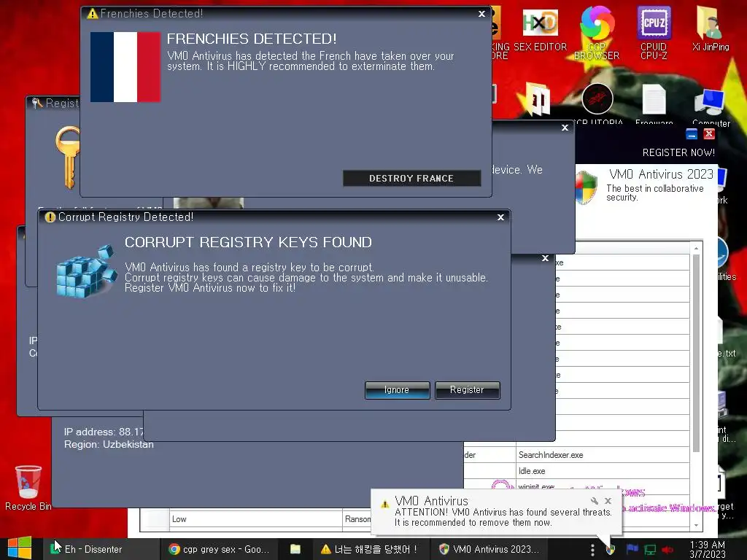Close the VM0 Antivirus notification balloon

pos(608,501)
